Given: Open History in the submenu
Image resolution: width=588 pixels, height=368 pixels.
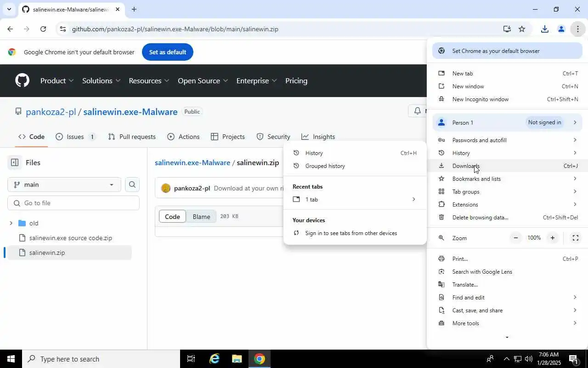Looking at the screenshot, I should click(355, 153).
